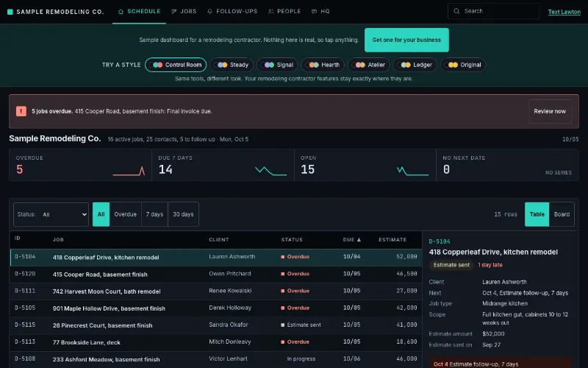Select the 233 Ashford Meadow row
The image size is (588, 368).
click(x=216, y=359)
